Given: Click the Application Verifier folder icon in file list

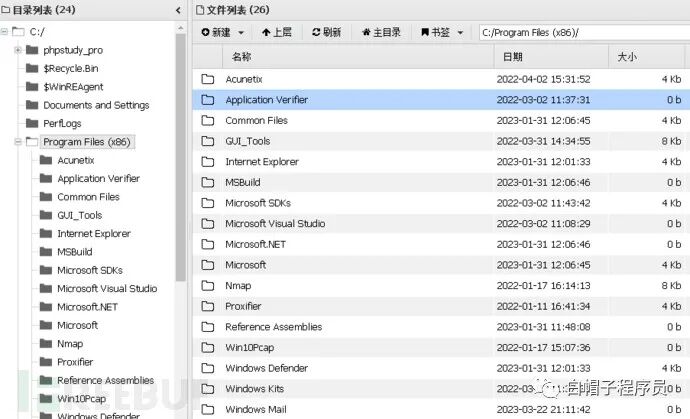Looking at the screenshot, I should pyautogui.click(x=208, y=100).
